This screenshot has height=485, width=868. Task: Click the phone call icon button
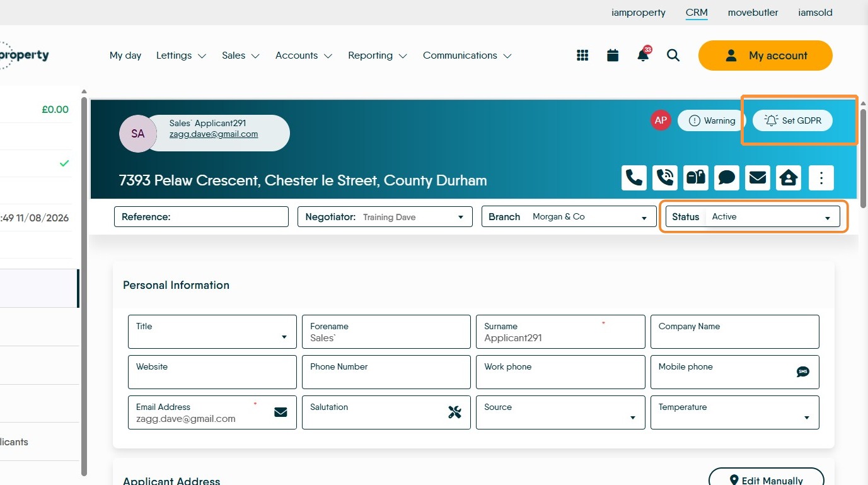point(634,178)
